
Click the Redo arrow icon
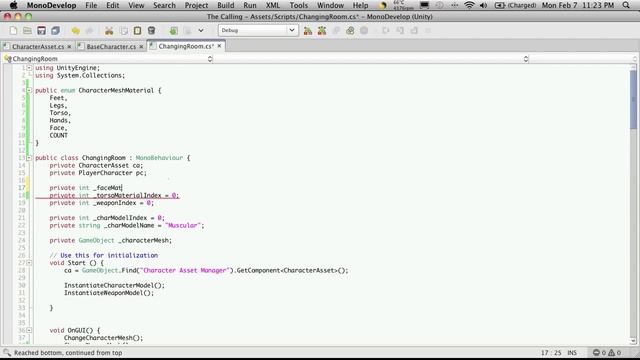[89, 31]
